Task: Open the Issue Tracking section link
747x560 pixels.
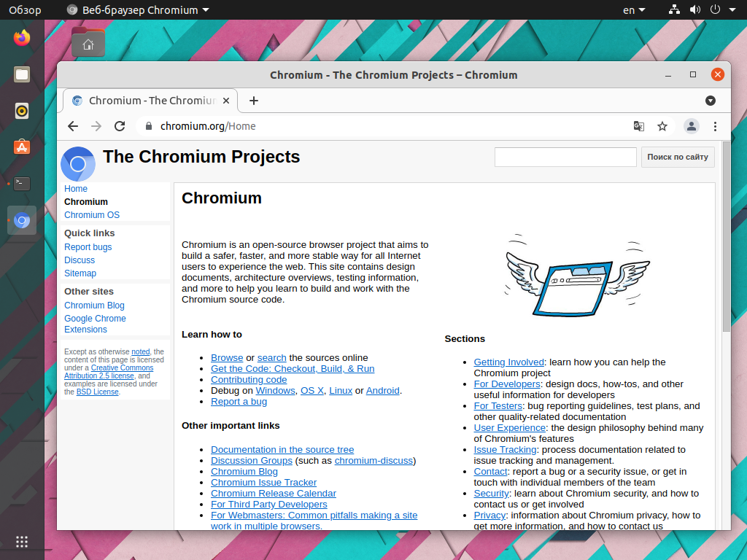Action: tap(505, 449)
